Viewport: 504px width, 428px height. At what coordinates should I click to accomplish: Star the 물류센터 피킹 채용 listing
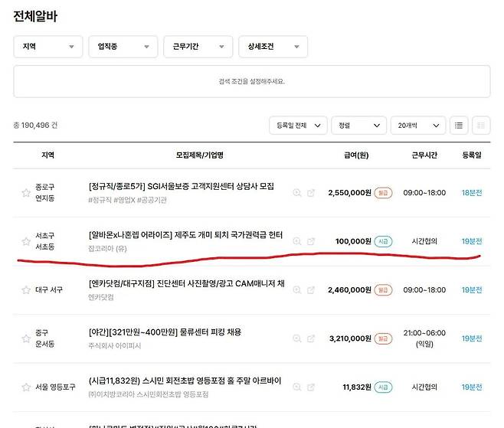pos(26,338)
